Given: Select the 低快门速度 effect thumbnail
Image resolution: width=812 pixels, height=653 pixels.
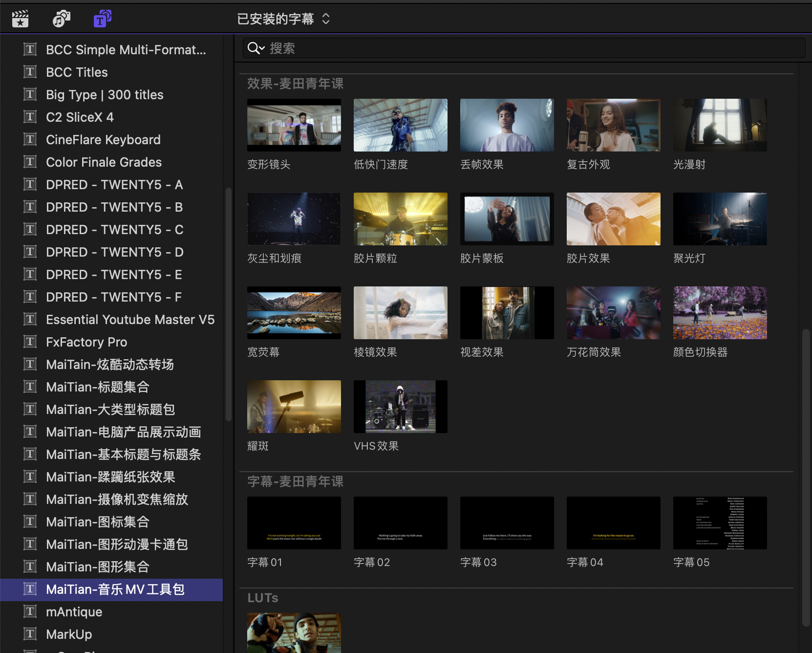Looking at the screenshot, I should [401, 125].
